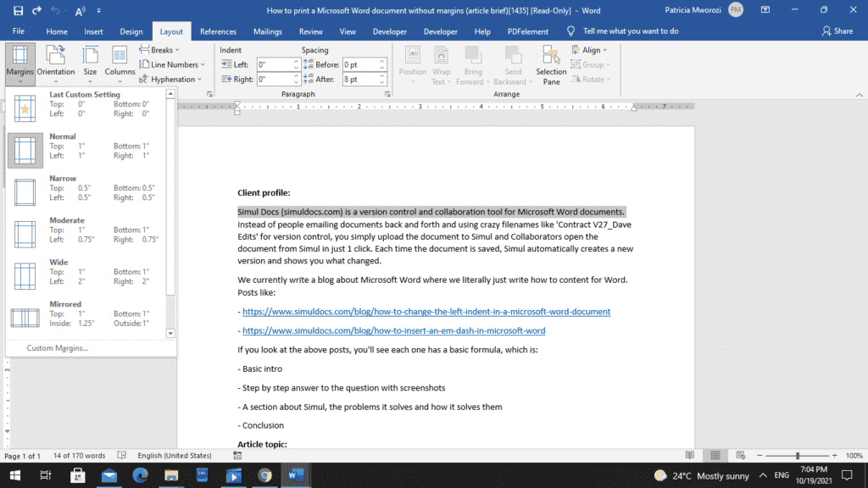The height and width of the screenshot is (488, 868).
Task: Choose the Narrow margins preset
Action: click(x=86, y=192)
